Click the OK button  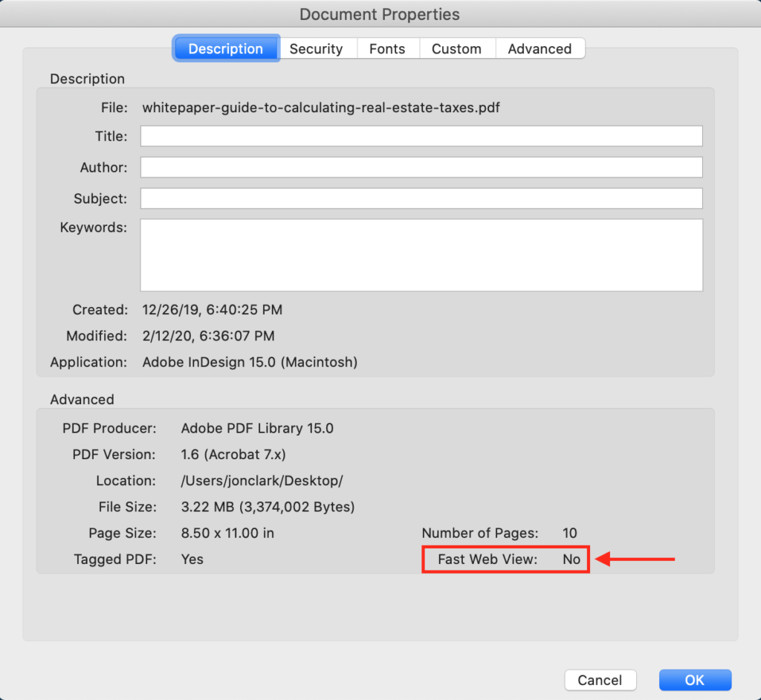coord(695,680)
